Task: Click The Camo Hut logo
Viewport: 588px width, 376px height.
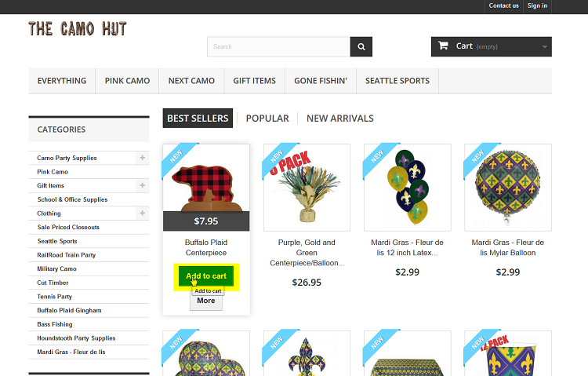Action: coord(78,29)
